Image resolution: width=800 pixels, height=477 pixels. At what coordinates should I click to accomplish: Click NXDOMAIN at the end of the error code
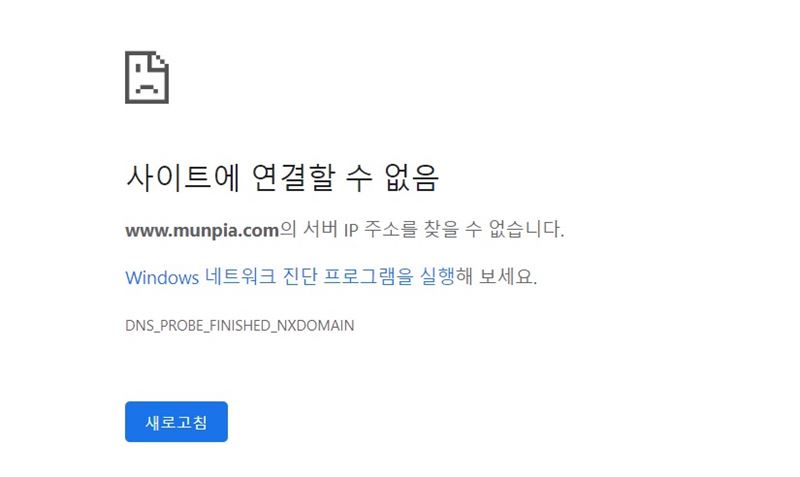pos(315,325)
